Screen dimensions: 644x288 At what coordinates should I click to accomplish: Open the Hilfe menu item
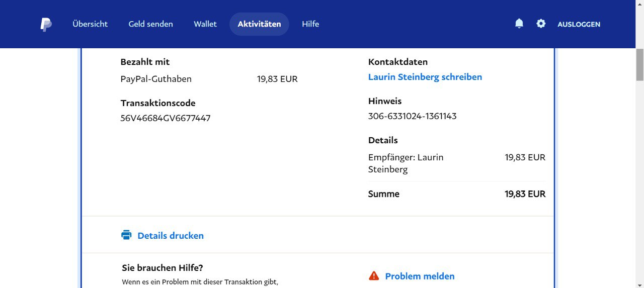coord(310,24)
